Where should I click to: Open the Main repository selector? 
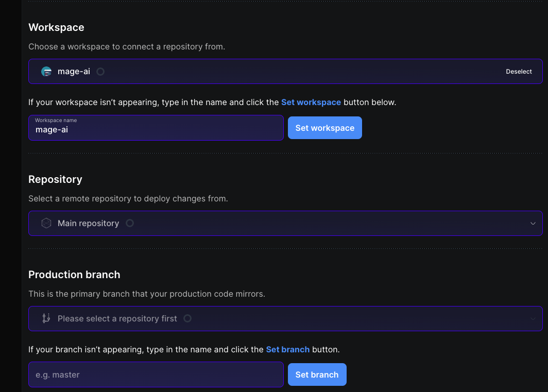[x=285, y=223]
